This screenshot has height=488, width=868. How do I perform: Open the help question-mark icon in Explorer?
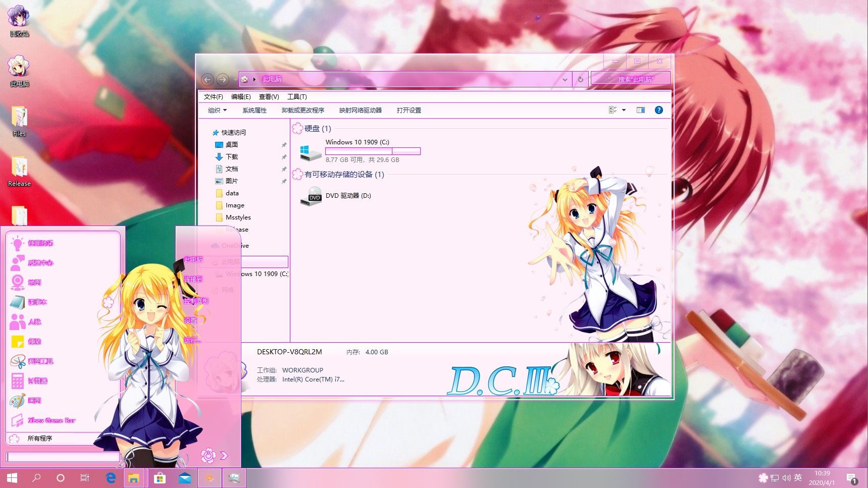click(658, 110)
